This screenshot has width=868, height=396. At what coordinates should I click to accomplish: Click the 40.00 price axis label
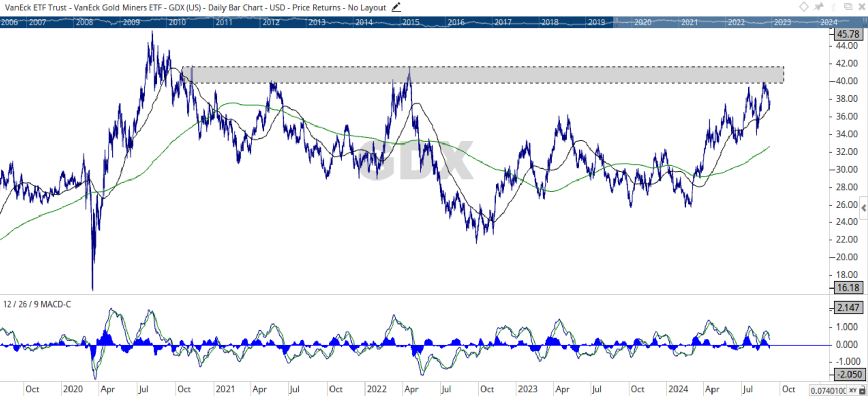pos(847,81)
